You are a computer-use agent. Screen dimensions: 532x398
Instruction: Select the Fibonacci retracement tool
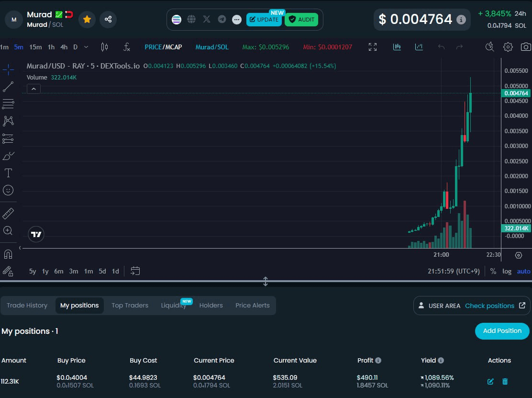(x=8, y=104)
